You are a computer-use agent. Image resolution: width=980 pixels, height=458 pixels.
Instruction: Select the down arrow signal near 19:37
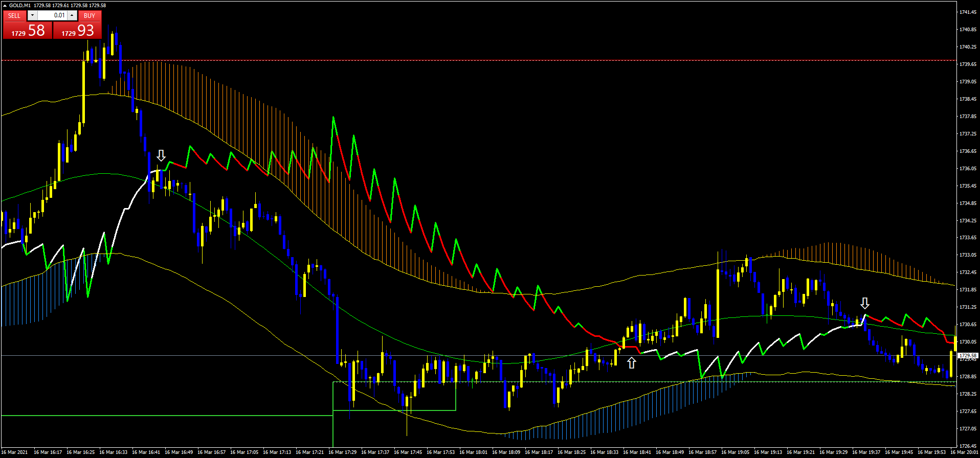click(x=864, y=304)
